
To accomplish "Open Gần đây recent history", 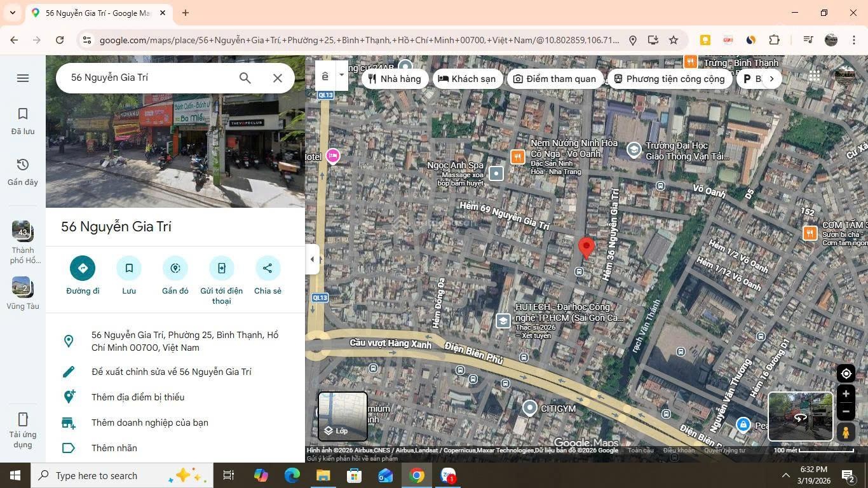I will [x=23, y=172].
